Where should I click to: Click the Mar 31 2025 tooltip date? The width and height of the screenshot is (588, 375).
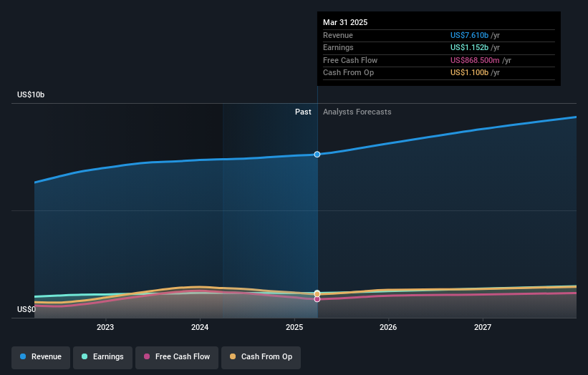pyautogui.click(x=345, y=22)
